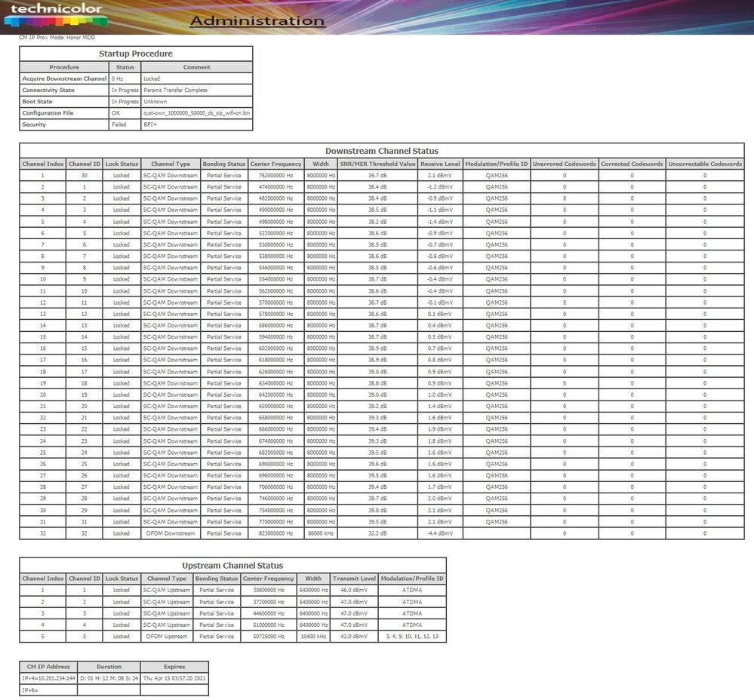Click the '42.0 dBmV' transmit level cell
Screen dimensions: 754x700
click(x=354, y=636)
